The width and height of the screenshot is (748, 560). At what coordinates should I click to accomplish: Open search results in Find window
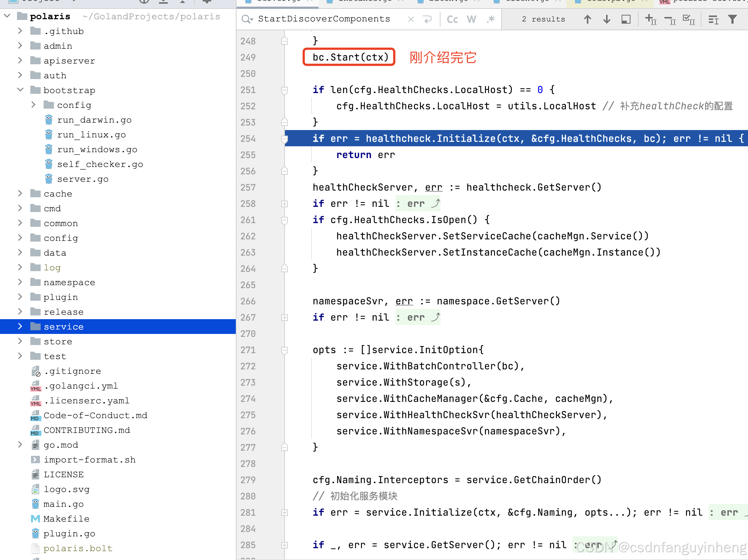(x=626, y=19)
